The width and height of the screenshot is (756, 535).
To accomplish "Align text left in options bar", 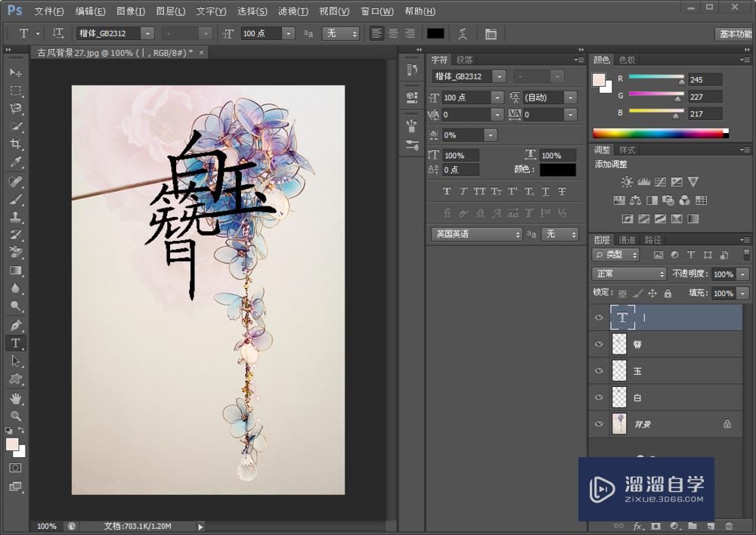I will click(x=376, y=33).
